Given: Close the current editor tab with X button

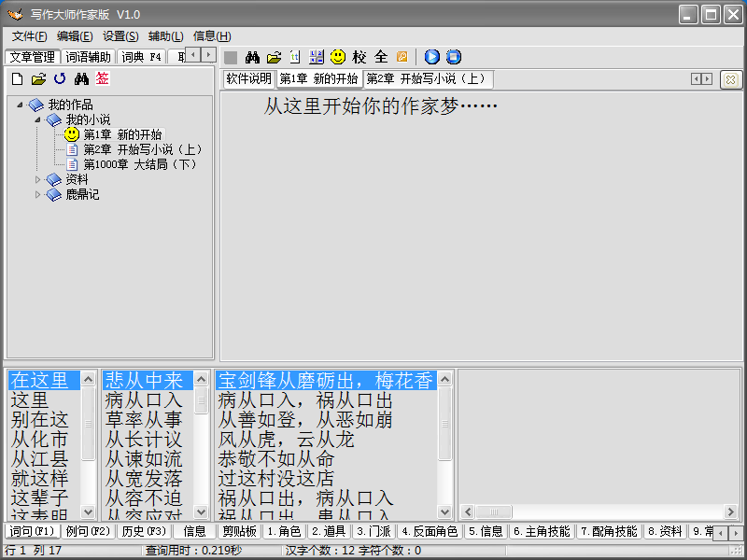Looking at the screenshot, I should tap(730, 79).
